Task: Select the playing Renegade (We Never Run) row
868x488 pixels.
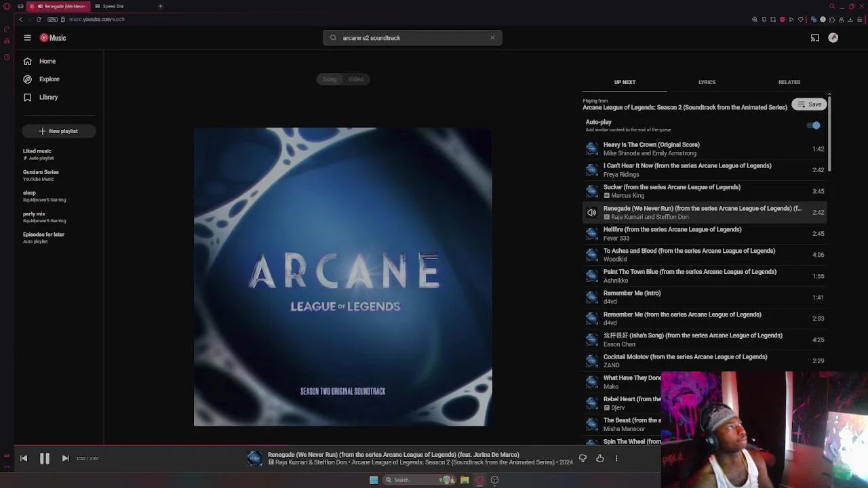Action: [705, 212]
